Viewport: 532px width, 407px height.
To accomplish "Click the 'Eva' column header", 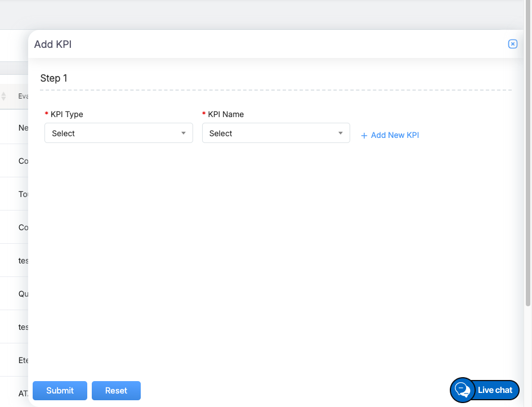I will (23, 96).
